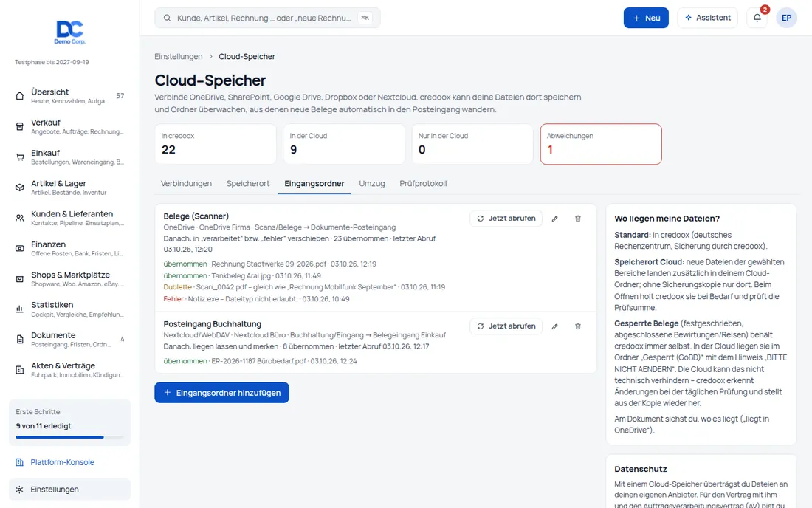The image size is (812, 508).
Task: Click the Cloud-Speicher breadcrumb text
Action: pos(247,56)
